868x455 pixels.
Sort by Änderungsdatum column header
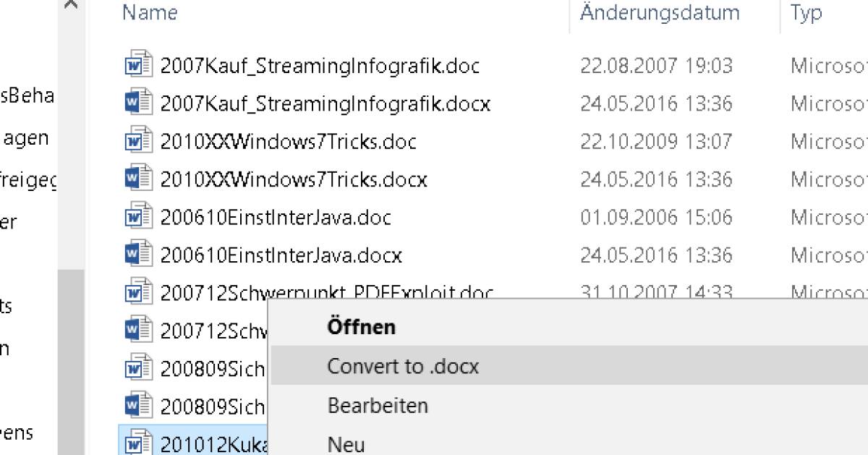tap(660, 12)
